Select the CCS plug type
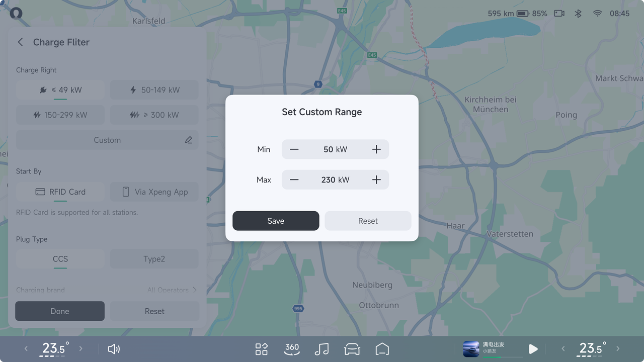 (60, 258)
